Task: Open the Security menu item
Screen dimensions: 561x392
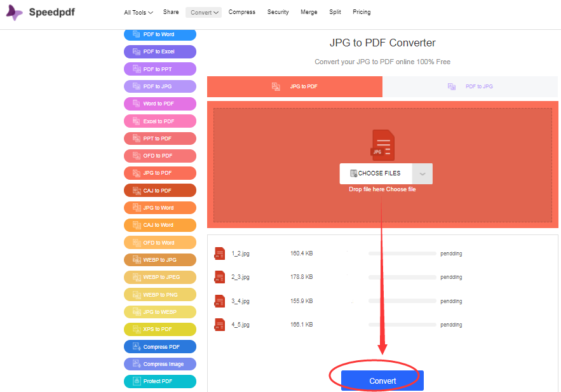Action: pos(278,12)
